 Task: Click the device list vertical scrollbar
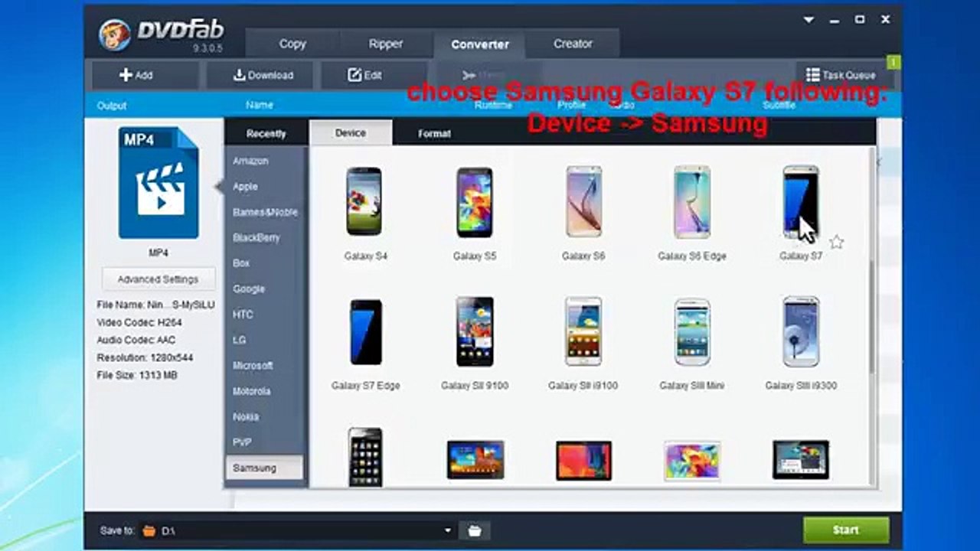click(x=872, y=316)
